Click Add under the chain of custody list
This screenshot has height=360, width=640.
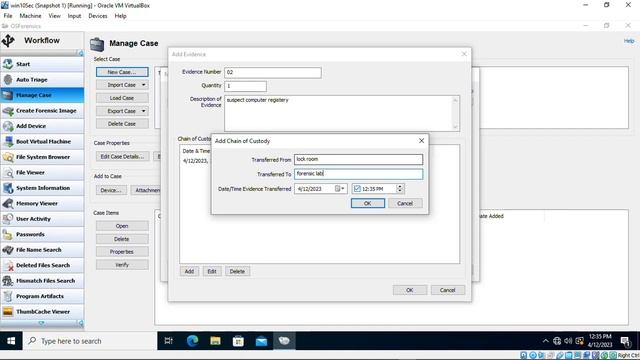pyautogui.click(x=189, y=271)
